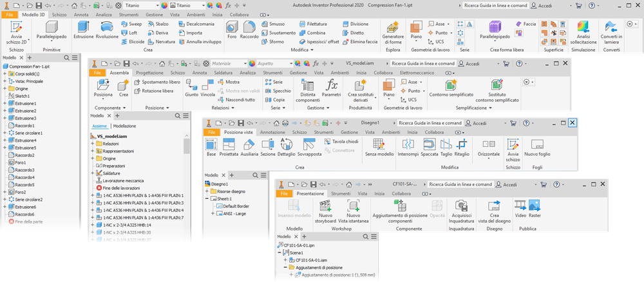Open the Progettazione tab in assembly window
Screen dimensions: 644x282
(149, 73)
